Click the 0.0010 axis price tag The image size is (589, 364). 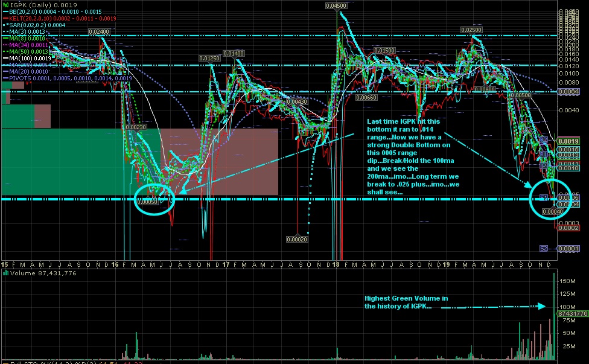pyautogui.click(x=568, y=168)
